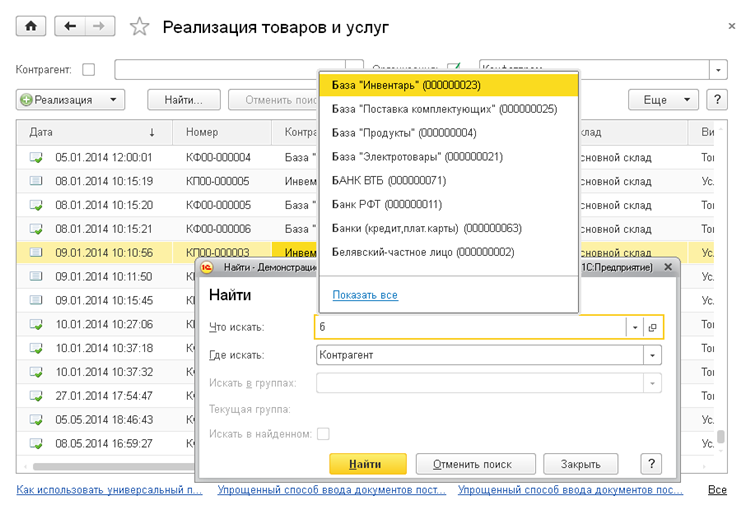This screenshot has width=750, height=509.
Task: Click Отменить поиск in the Найти dialog
Action: tap(475, 464)
